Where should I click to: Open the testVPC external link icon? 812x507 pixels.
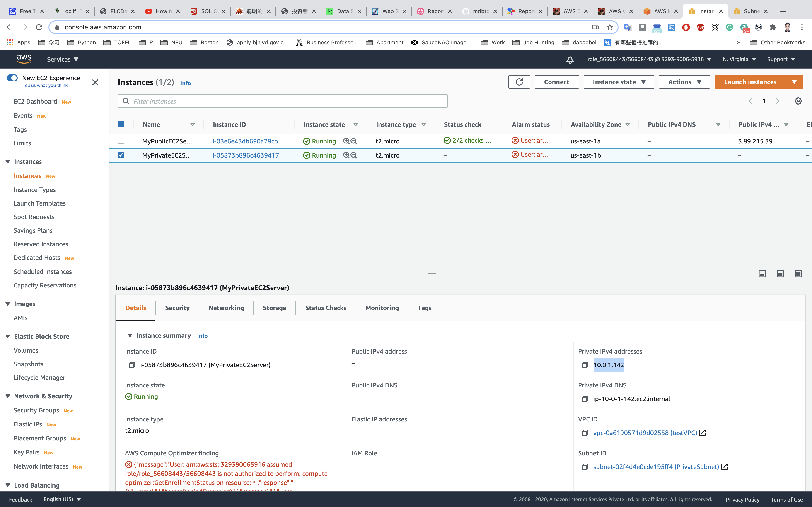pyautogui.click(x=702, y=433)
